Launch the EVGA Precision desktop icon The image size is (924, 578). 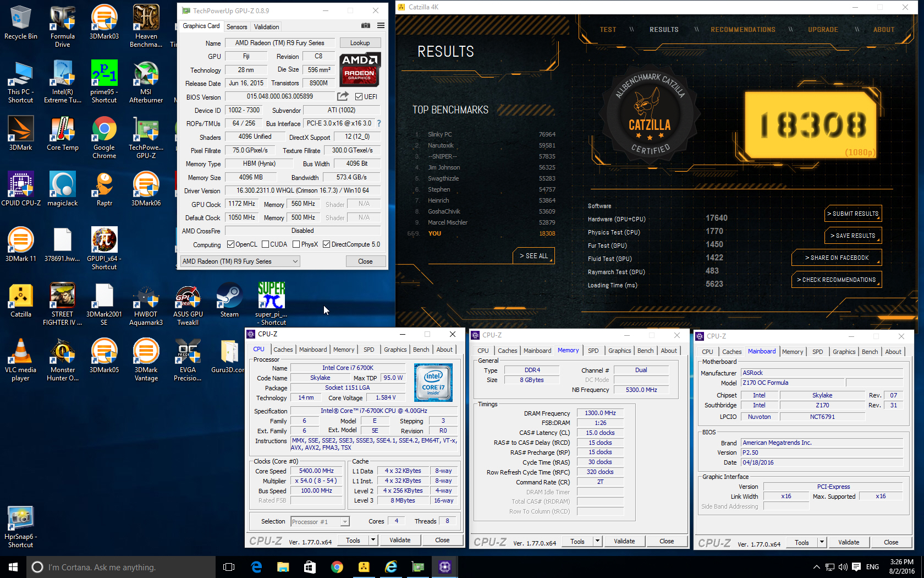[x=188, y=360]
